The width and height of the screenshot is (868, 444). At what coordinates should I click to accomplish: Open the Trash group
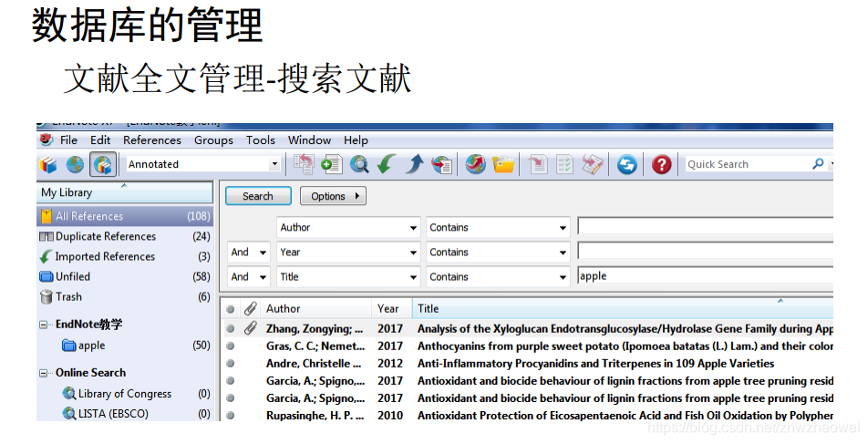[x=125, y=296]
